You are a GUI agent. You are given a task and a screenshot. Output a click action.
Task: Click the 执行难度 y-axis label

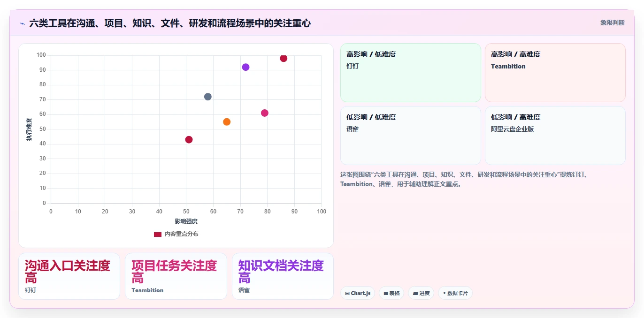coord(29,129)
